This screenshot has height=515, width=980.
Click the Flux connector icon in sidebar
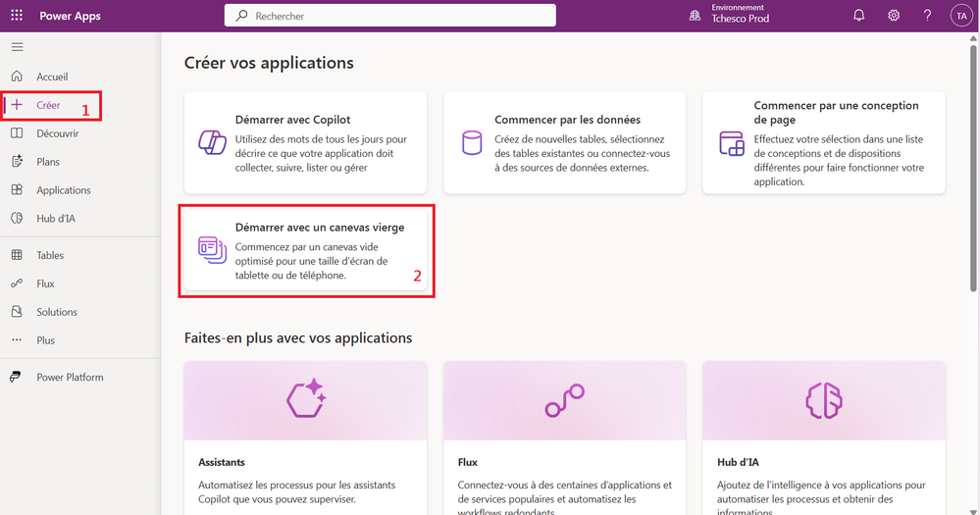point(17,283)
